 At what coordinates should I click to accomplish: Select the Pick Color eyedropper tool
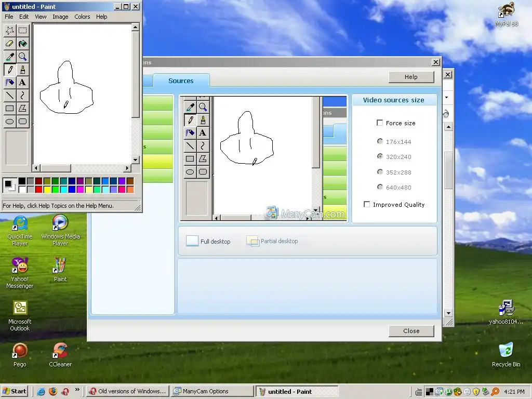10,56
